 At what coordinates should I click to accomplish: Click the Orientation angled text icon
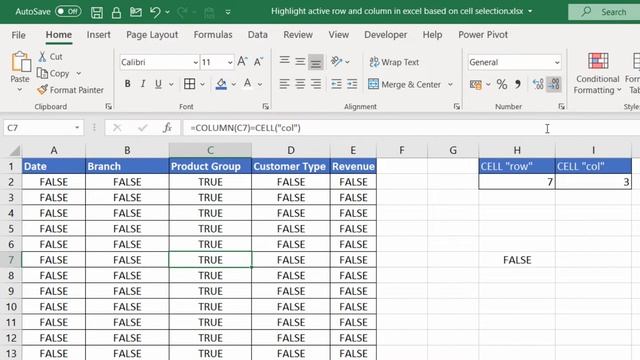click(336, 62)
